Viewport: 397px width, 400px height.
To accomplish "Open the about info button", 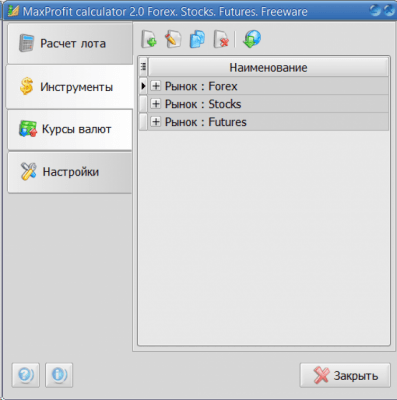I will point(59,375).
